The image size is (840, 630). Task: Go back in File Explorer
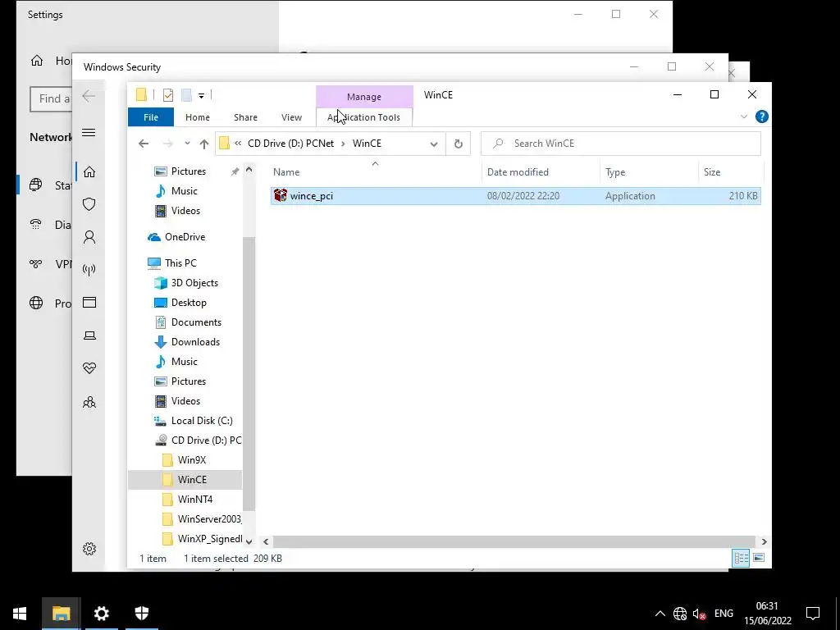(x=143, y=144)
